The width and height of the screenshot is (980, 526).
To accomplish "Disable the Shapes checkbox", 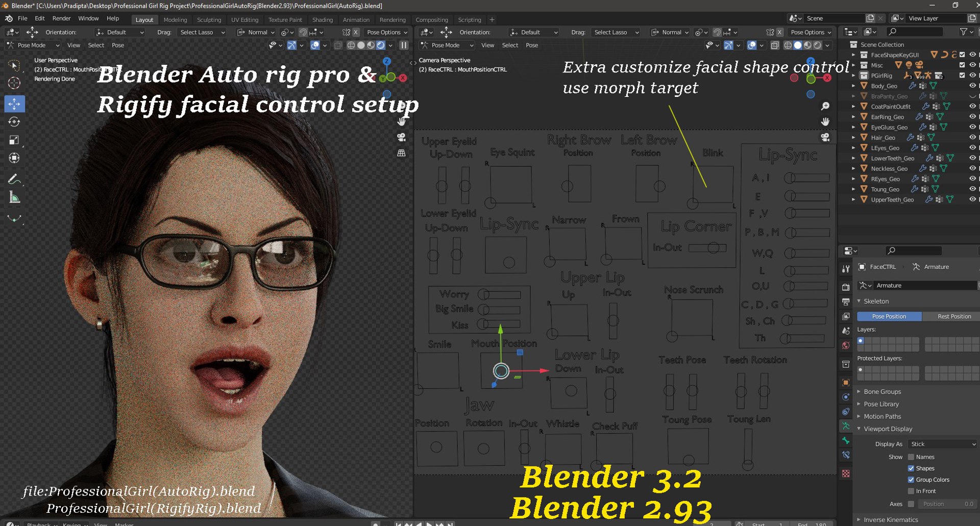I will coord(911,468).
